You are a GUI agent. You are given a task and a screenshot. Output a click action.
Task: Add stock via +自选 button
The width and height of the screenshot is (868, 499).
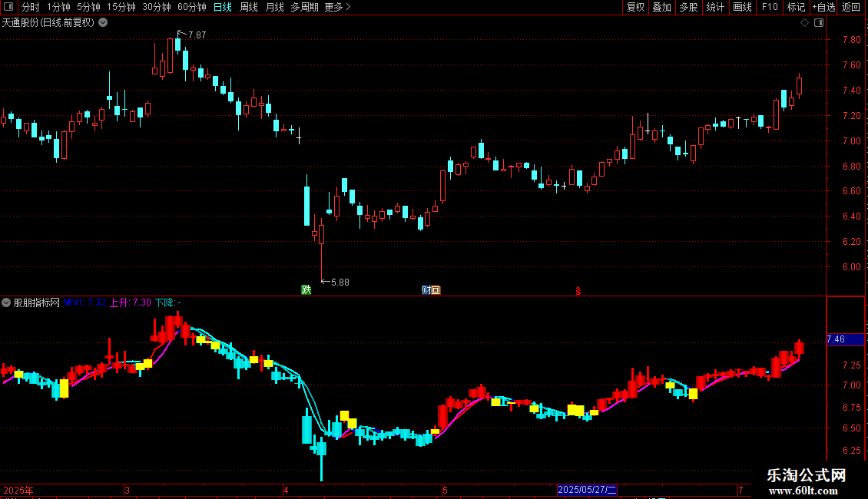[x=823, y=7]
